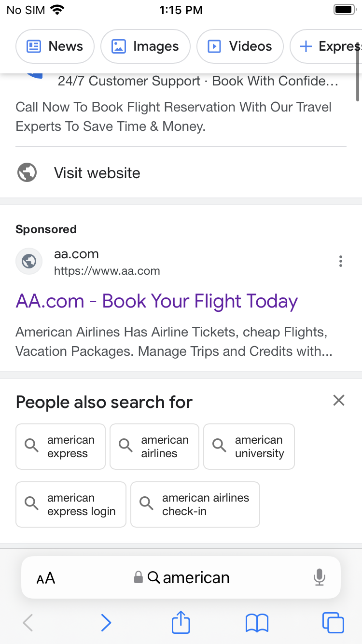Tap the american express login suggestion
Screen dimensions: 362x644
(x=71, y=504)
